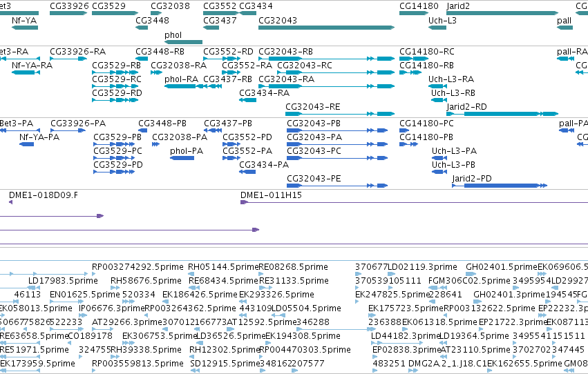Click transcript CG3529-RD

(x=117, y=93)
